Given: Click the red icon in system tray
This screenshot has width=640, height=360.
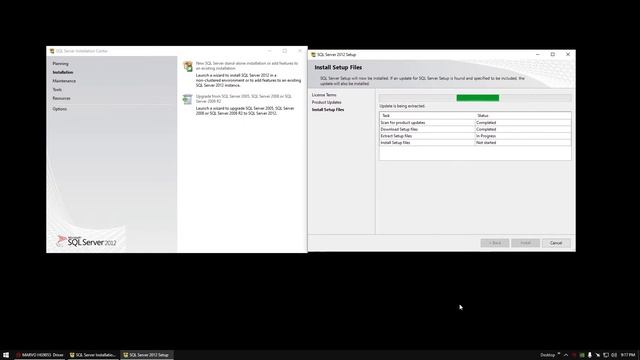Looking at the screenshot, I should point(574,355).
